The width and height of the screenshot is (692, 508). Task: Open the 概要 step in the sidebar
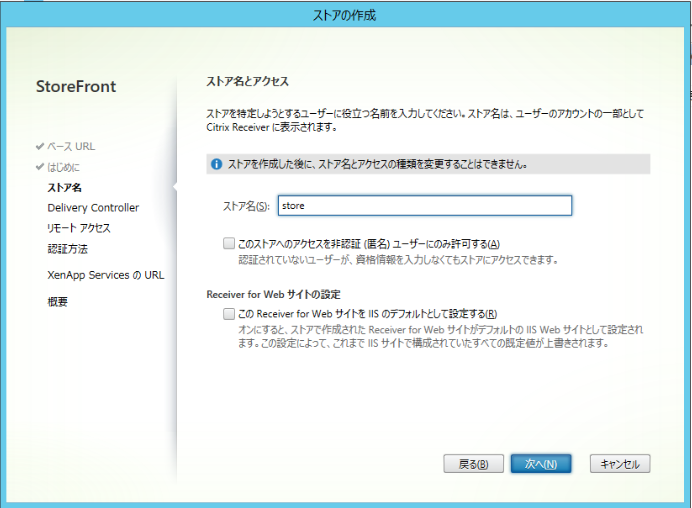[57, 302]
